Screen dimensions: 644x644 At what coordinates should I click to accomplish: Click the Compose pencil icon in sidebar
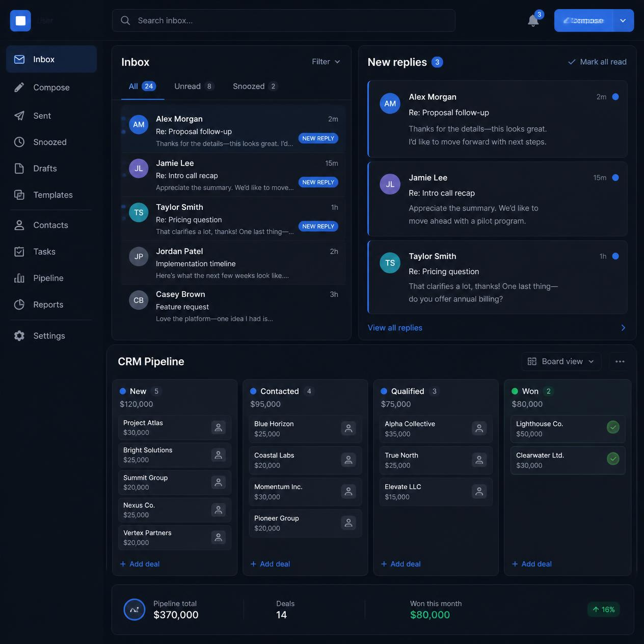[x=19, y=87]
